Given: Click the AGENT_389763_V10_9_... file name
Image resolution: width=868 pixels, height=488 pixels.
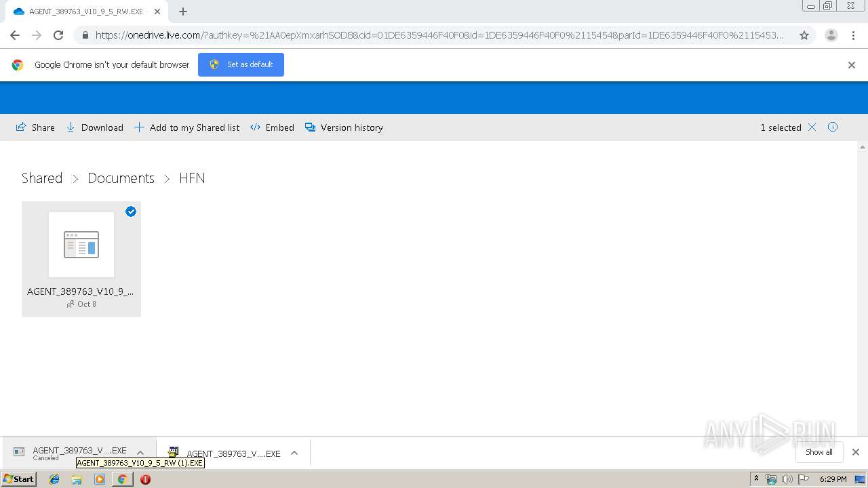Looking at the screenshot, I should 80,291.
